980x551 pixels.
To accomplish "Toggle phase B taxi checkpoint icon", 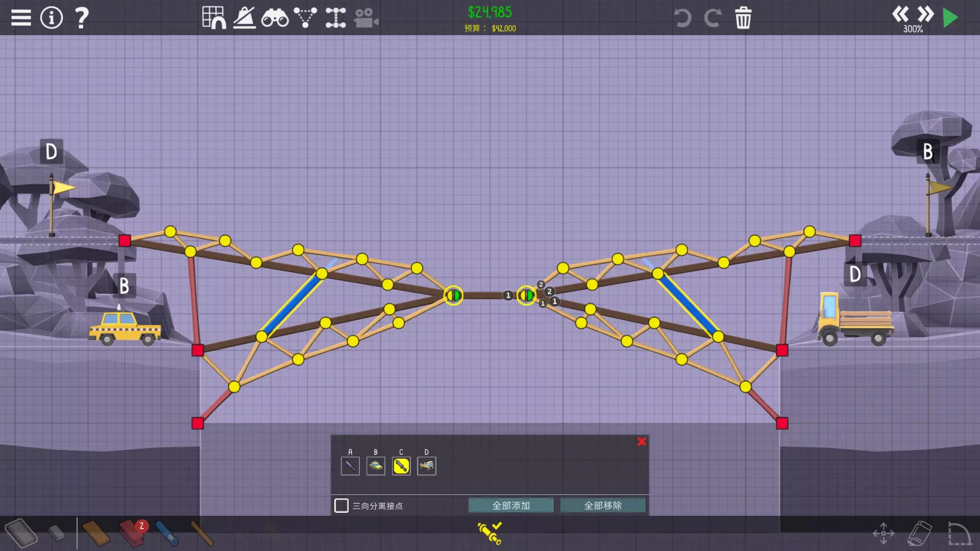I will 376,466.
